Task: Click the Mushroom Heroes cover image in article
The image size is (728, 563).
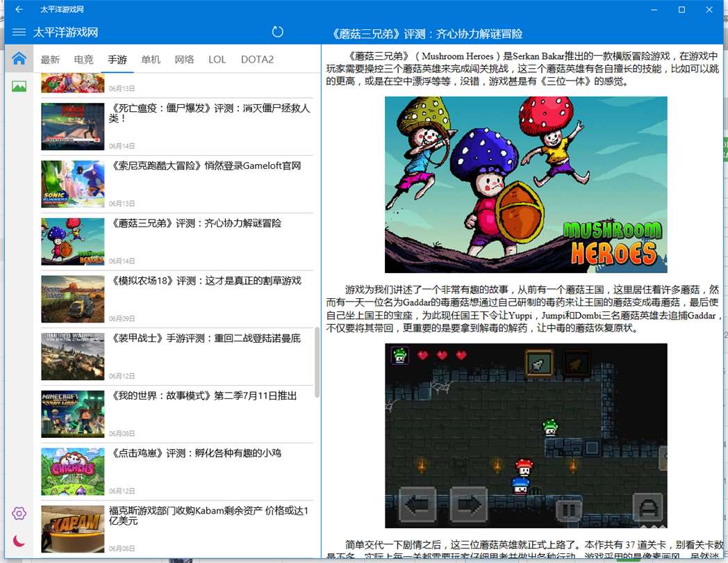Action: [526, 184]
